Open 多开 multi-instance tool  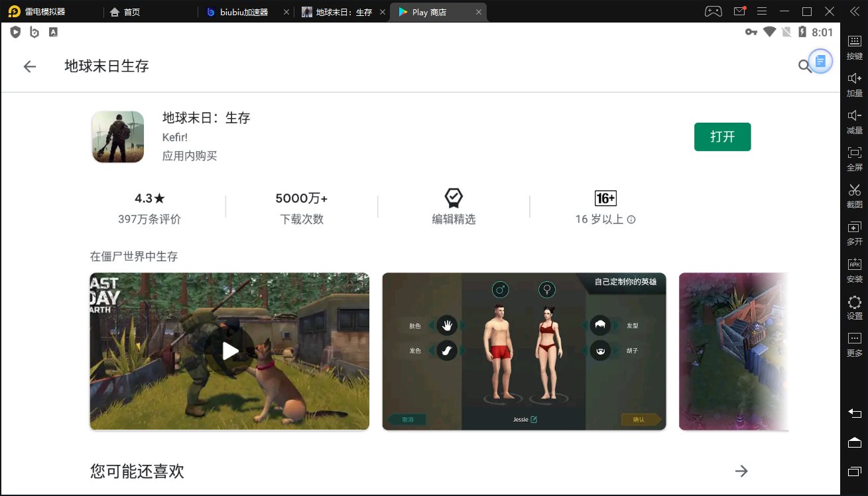coord(854,233)
